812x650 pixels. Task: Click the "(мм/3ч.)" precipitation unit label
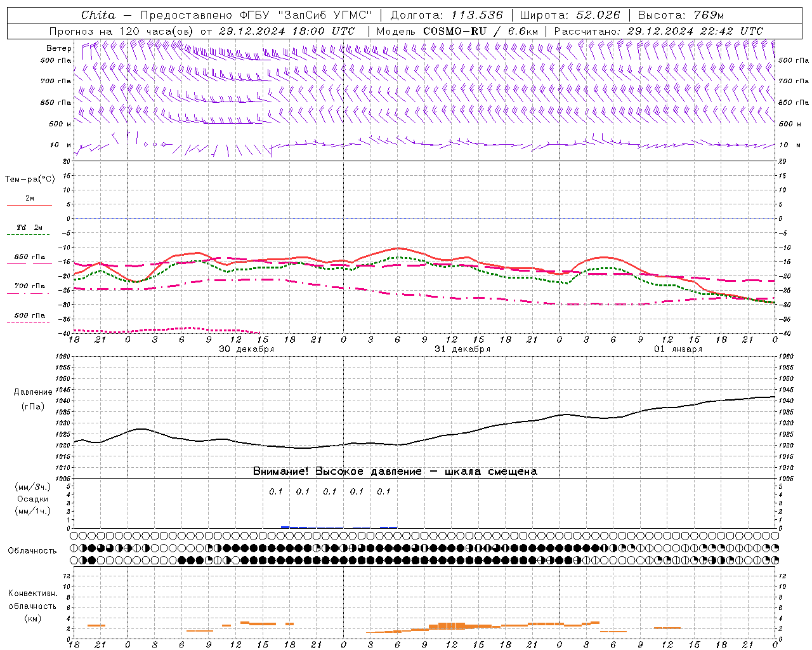click(32, 487)
